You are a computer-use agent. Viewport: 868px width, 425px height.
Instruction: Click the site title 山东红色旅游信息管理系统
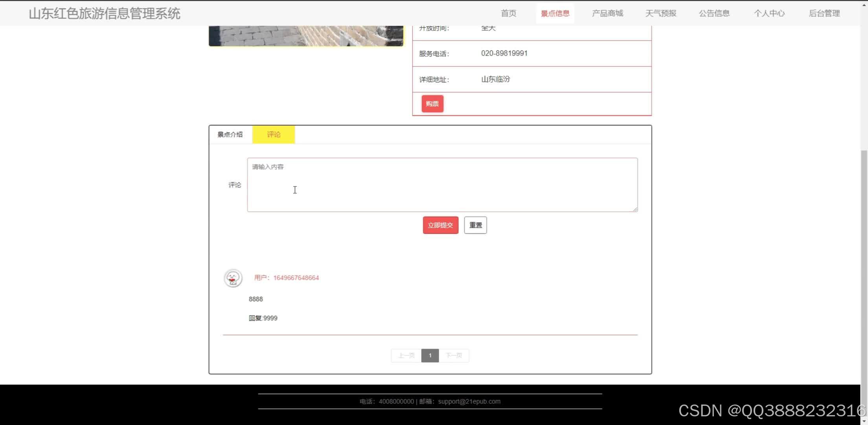(x=104, y=13)
